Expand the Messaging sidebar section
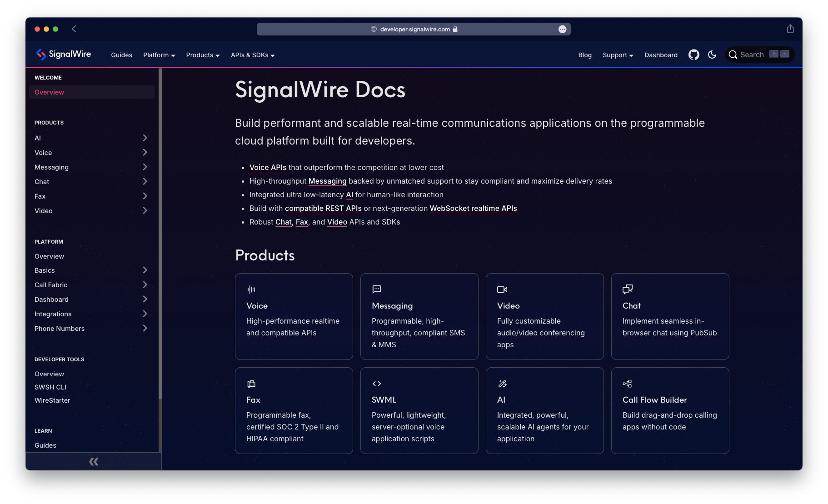 tap(145, 167)
